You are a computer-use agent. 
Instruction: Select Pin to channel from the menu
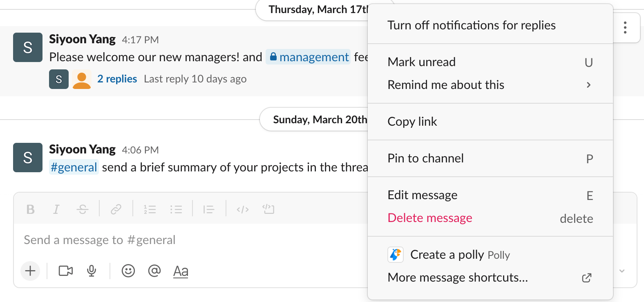[425, 158]
